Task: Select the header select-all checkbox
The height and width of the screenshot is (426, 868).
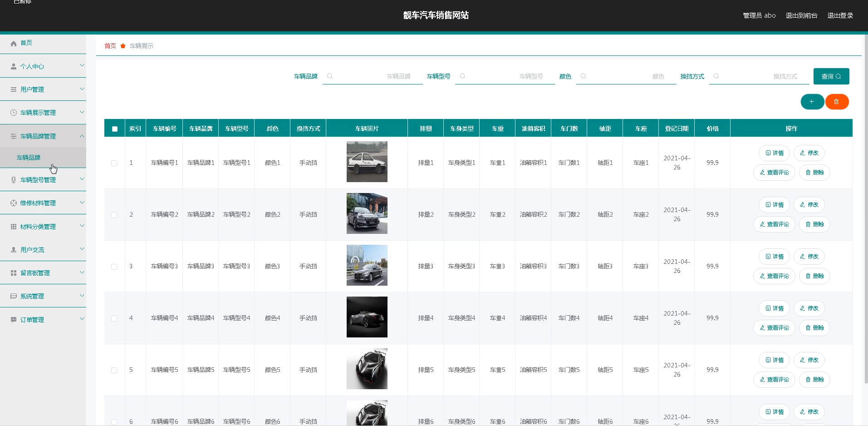Action: 115,129
